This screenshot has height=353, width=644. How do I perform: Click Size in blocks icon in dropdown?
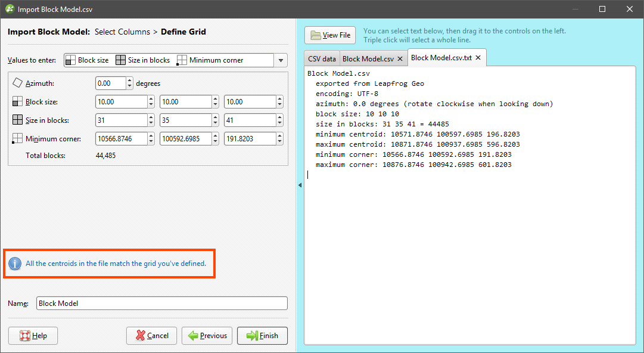(x=120, y=60)
